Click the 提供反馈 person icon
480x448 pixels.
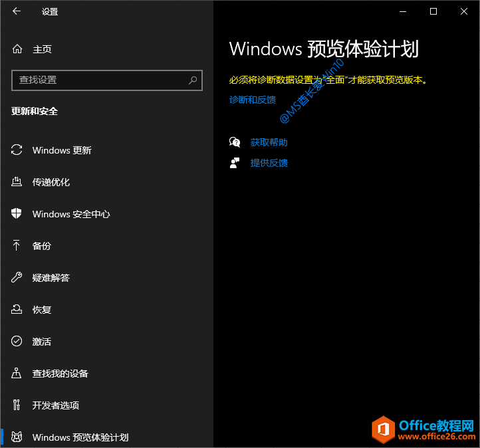(235, 163)
